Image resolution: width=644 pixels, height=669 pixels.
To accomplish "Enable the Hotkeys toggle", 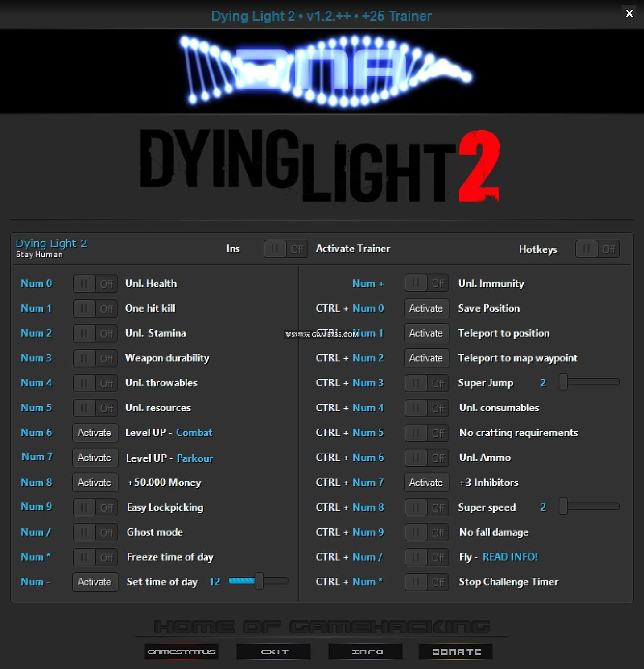I will click(597, 249).
